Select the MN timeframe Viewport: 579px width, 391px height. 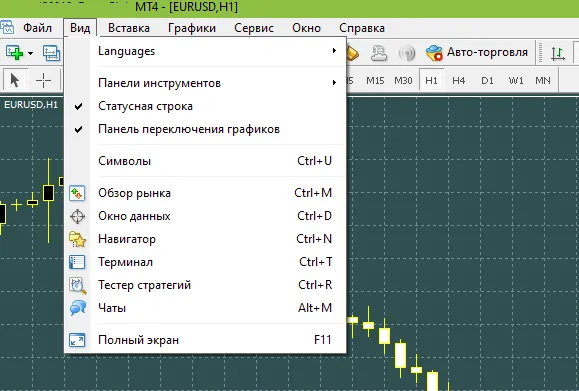click(x=543, y=80)
